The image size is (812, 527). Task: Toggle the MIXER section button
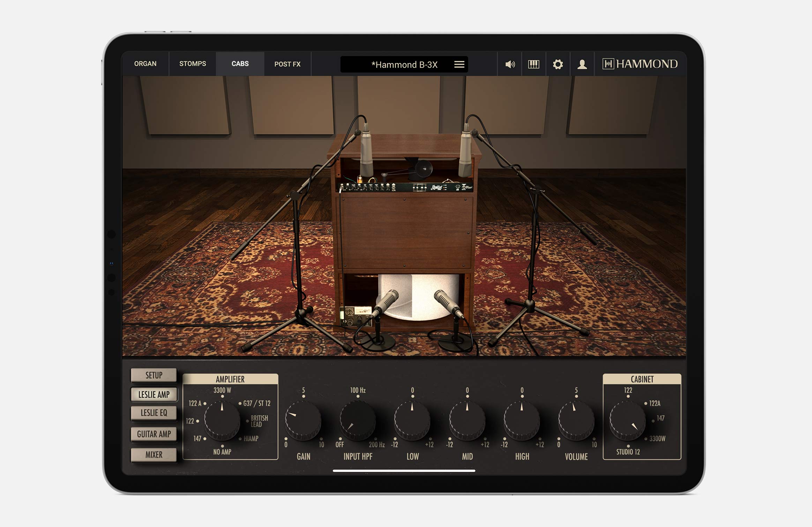click(x=154, y=455)
